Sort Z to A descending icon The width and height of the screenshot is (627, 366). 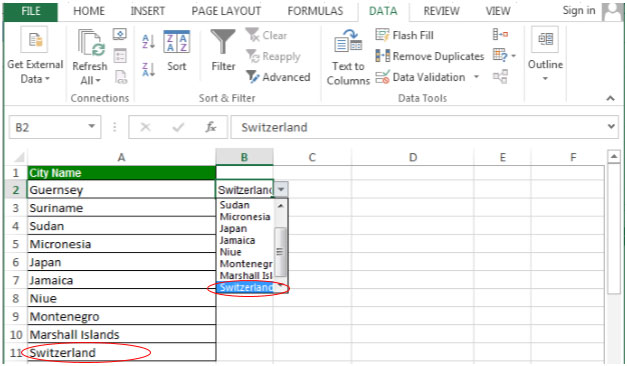[x=148, y=69]
